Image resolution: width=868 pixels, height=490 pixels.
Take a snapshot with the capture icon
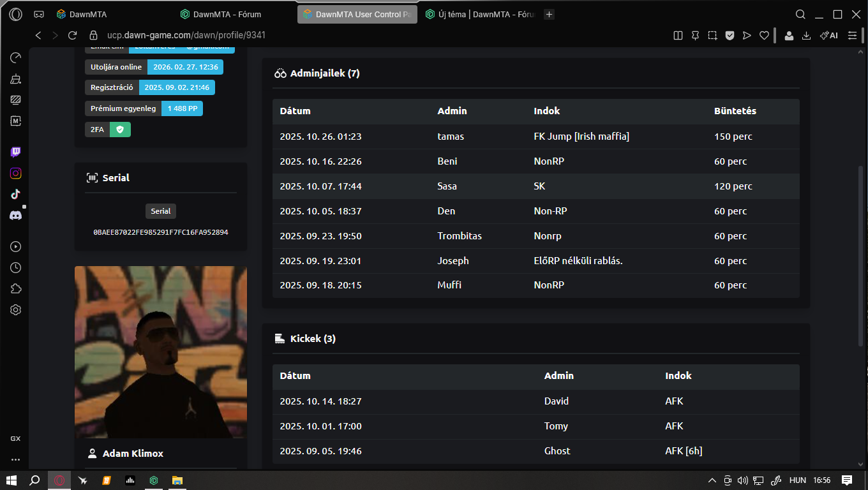[x=712, y=36]
